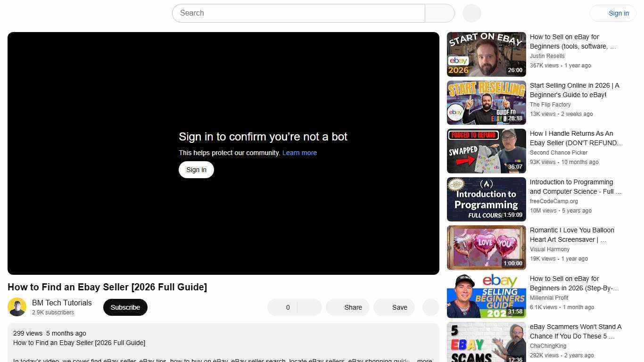
Task: Open the eBay Scams video thumbnail by ChaChingKing
Action: point(486,343)
